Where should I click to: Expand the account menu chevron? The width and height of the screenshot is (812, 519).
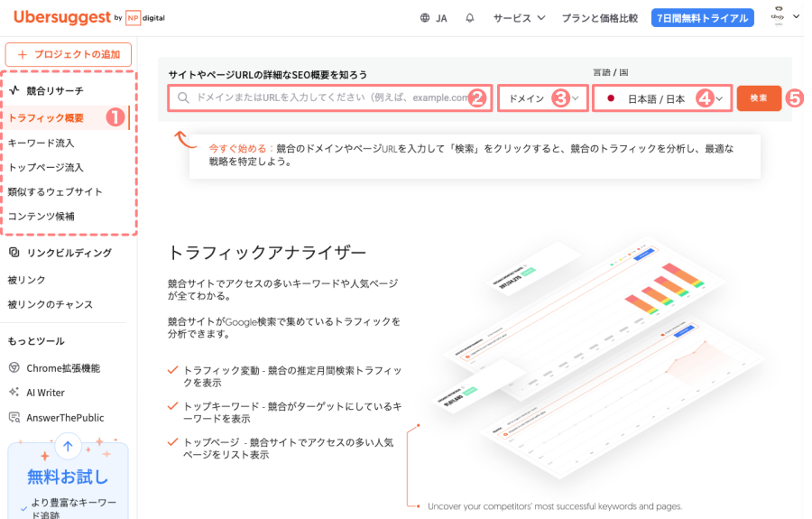[797, 16]
